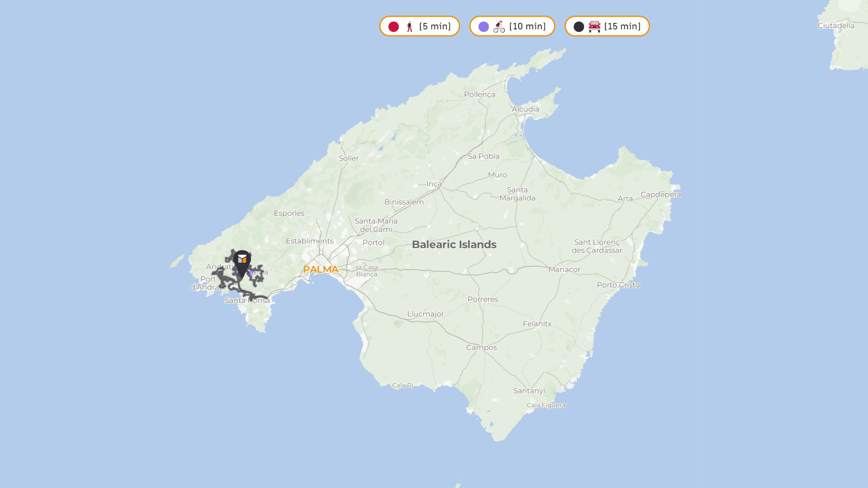Click the purple cycling color dot
This screenshot has height=488, width=868.
pos(484,27)
